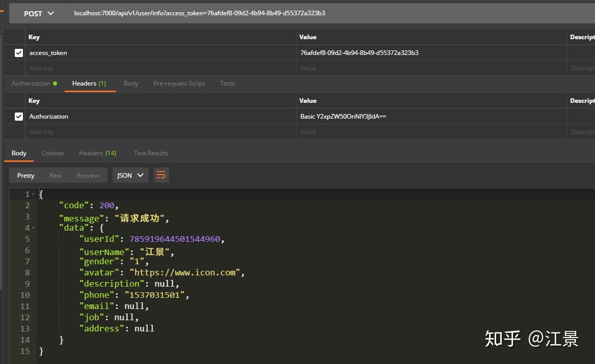The height and width of the screenshot is (364, 595).
Task: Open the Body request tab
Action: (131, 83)
